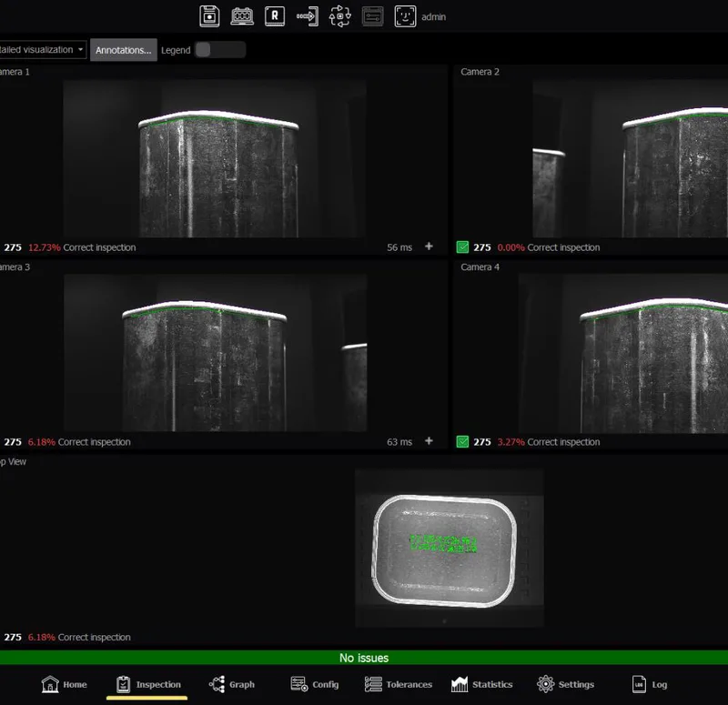Image resolution: width=728 pixels, height=705 pixels.
Task: Click the plus icon beside 63 ms
Action: pos(429,441)
